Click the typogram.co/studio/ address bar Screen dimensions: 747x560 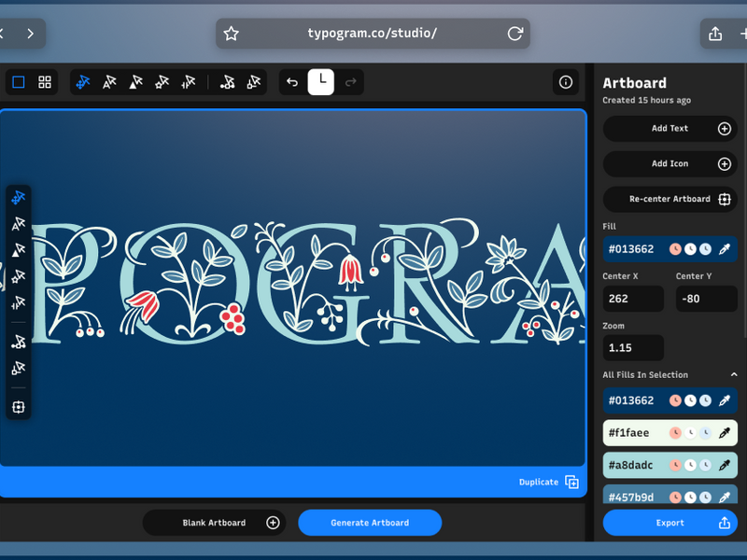373,34
